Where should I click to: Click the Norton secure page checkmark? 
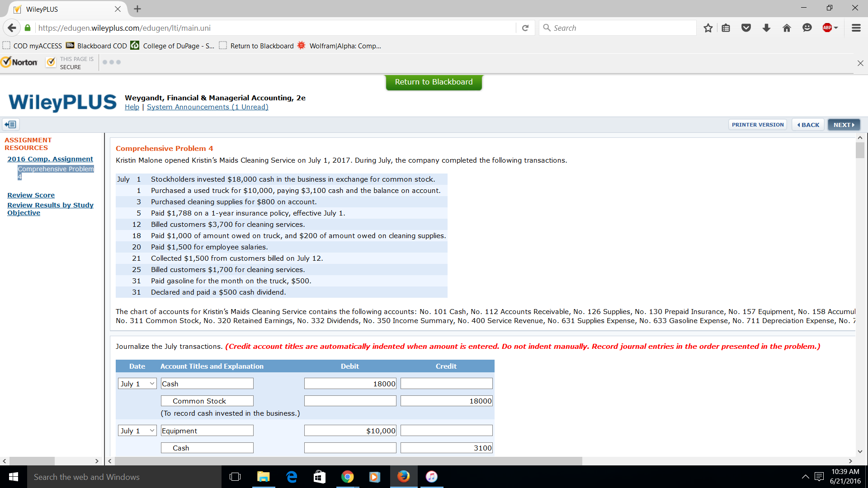51,62
